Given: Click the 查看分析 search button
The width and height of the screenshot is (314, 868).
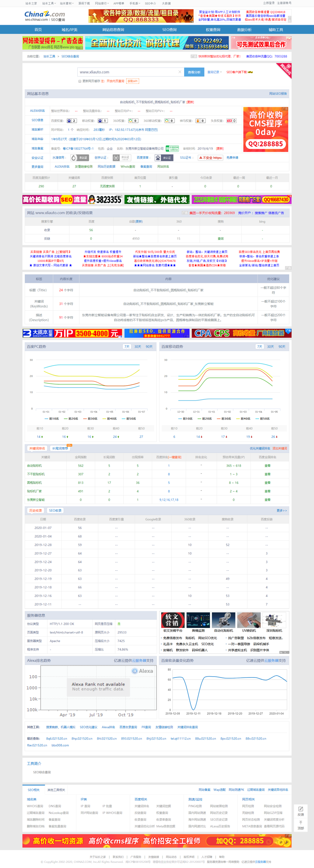Looking at the screenshot, I should coord(194,72).
